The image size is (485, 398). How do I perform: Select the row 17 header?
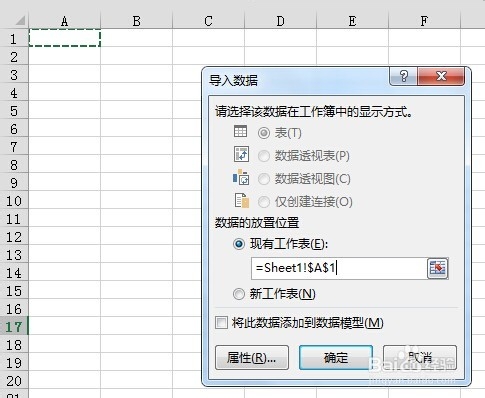tap(14, 327)
